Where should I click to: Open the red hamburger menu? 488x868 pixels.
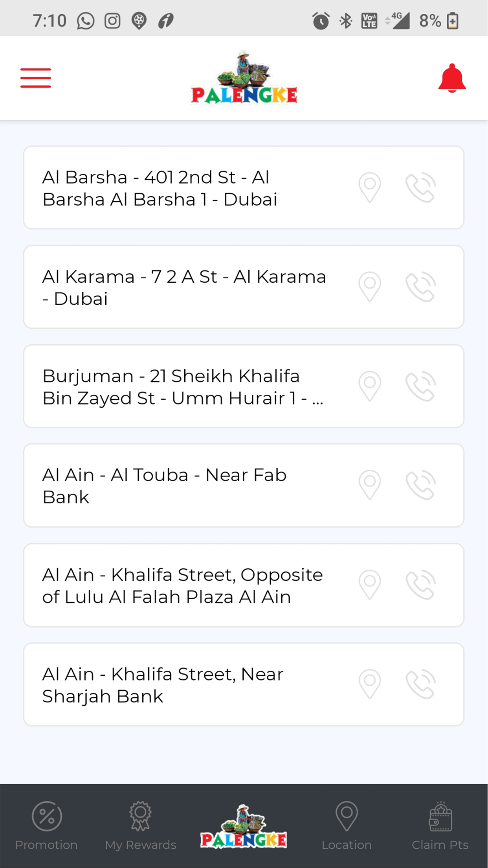36,78
